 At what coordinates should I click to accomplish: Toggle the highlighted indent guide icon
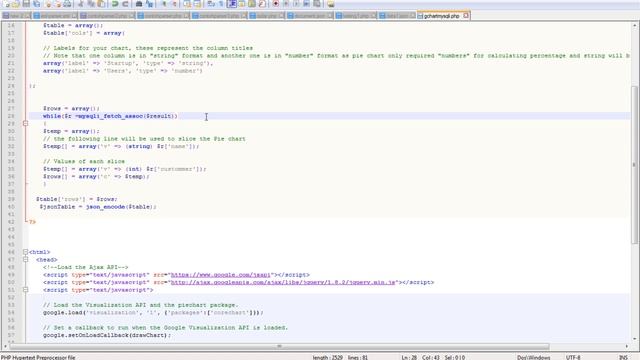pos(232,4)
